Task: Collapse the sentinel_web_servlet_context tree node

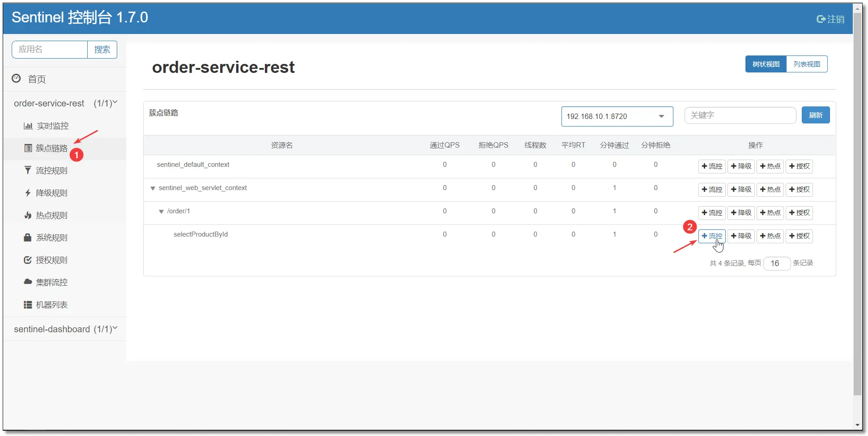Action: pyautogui.click(x=153, y=188)
